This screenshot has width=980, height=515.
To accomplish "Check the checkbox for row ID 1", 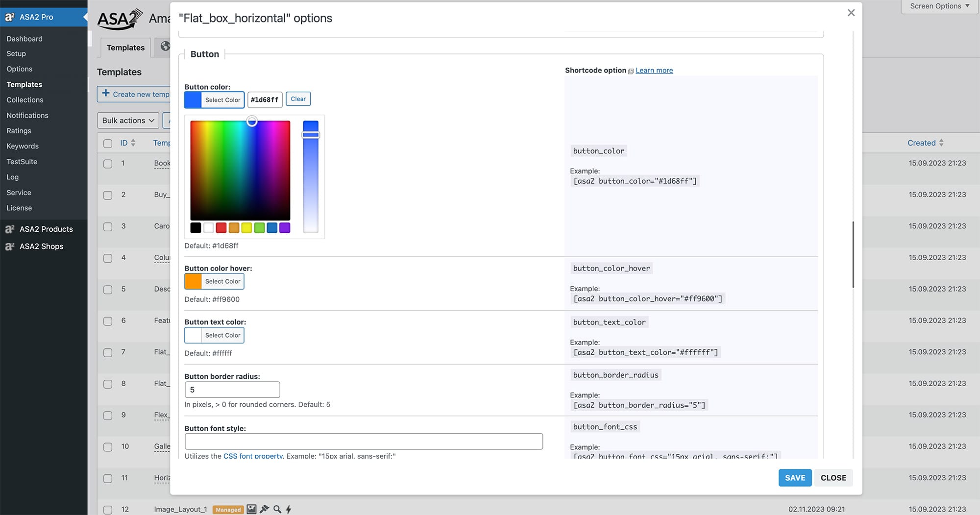I will click(x=108, y=164).
